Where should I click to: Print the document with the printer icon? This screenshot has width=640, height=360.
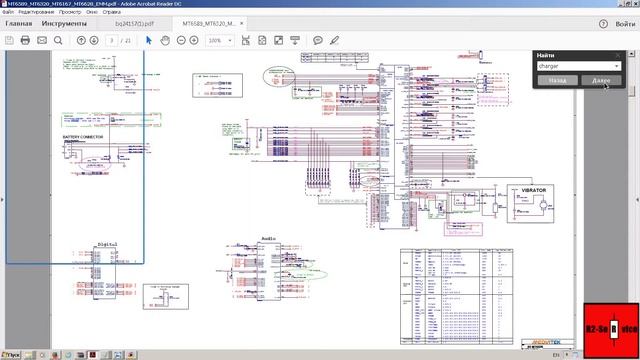[25, 40]
